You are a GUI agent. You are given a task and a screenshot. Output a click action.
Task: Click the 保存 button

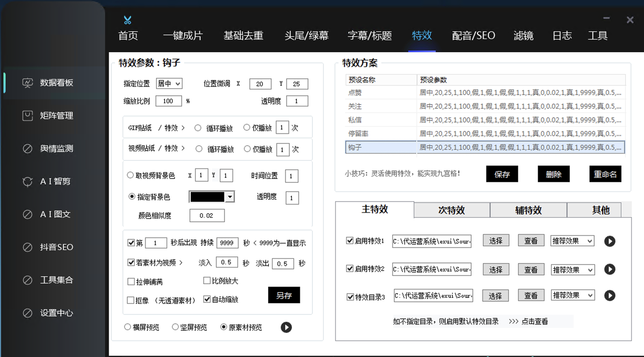point(502,174)
